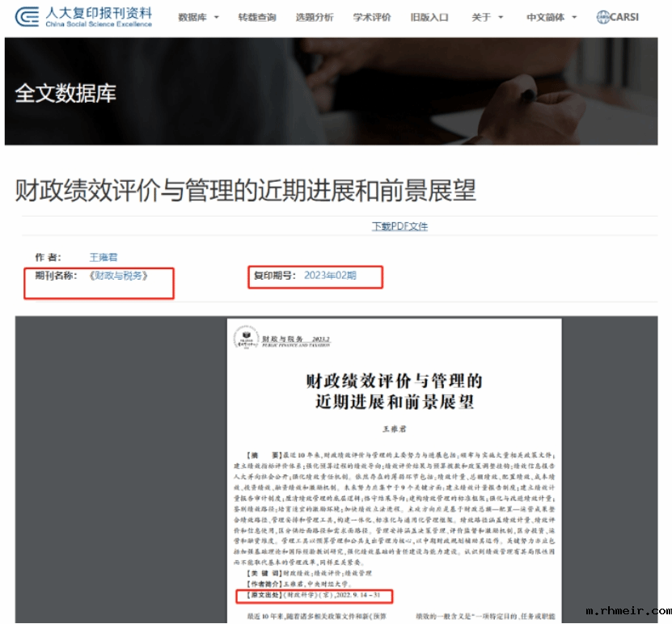Open the 选题分析 navigation item
This screenshot has width=672, height=624.
click(x=314, y=17)
